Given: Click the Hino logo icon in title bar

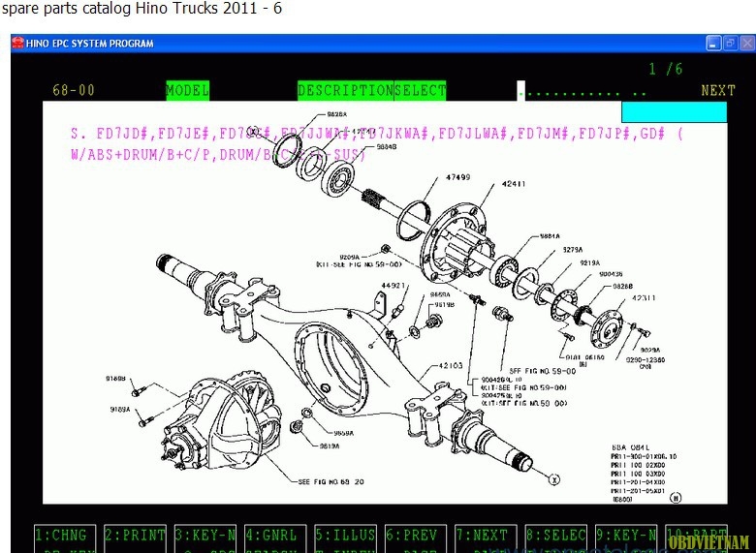Looking at the screenshot, I should [x=17, y=43].
